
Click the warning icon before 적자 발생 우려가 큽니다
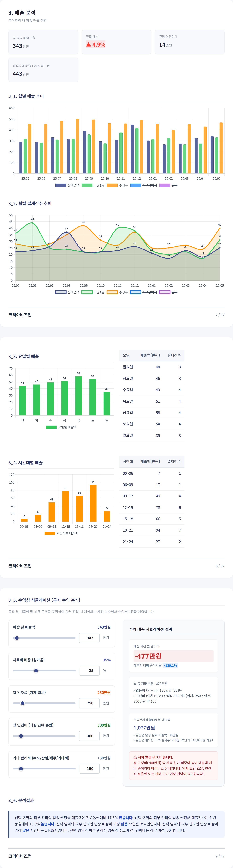click(x=135, y=757)
